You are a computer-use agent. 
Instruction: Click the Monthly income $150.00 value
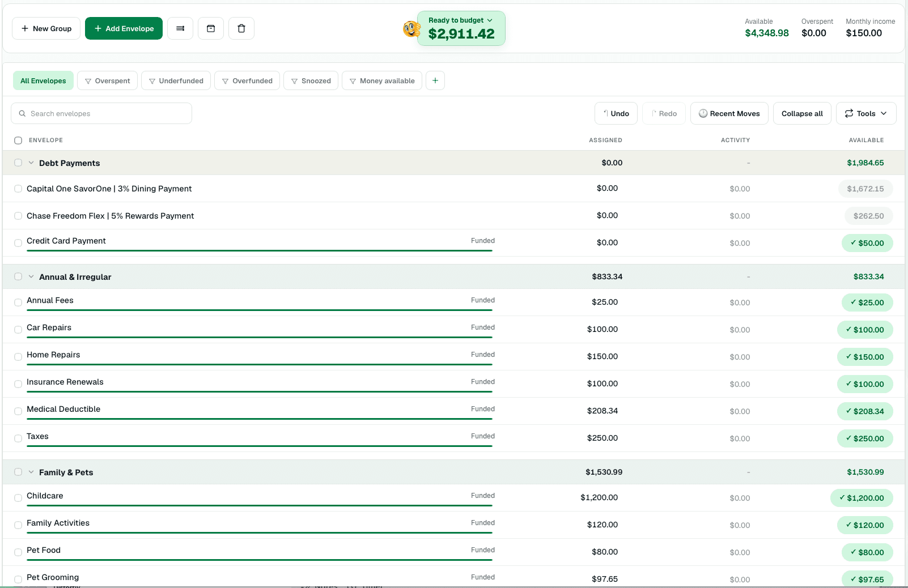click(864, 33)
